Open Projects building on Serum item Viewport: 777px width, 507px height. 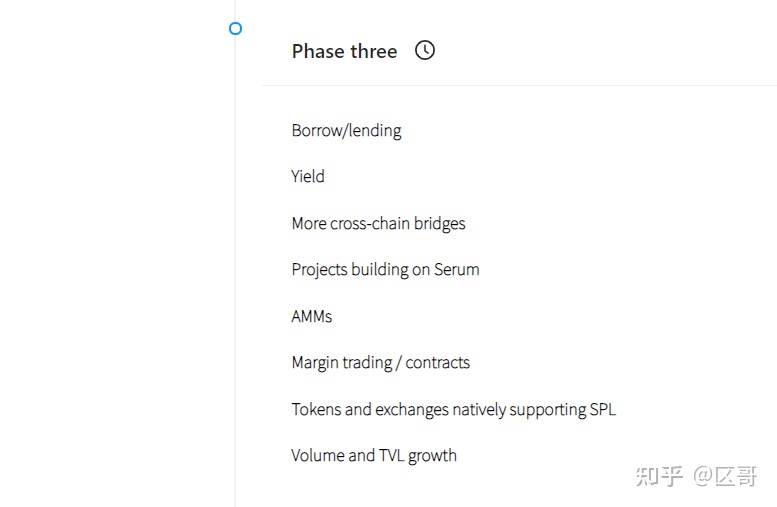(386, 270)
